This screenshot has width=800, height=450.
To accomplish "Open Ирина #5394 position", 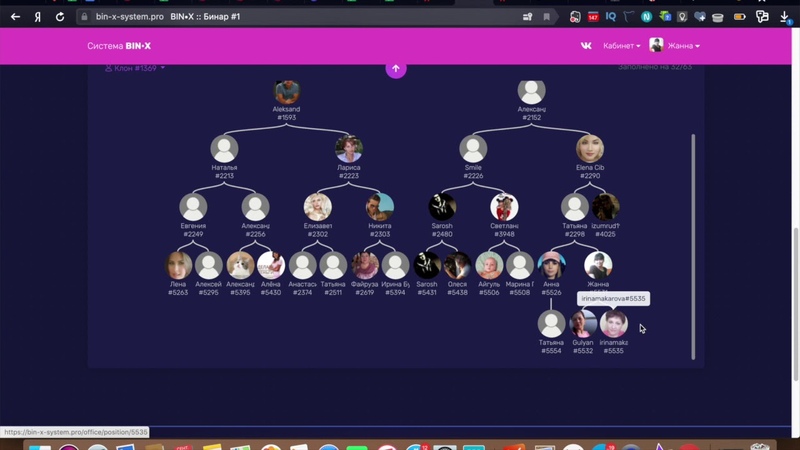I will [x=395, y=265].
